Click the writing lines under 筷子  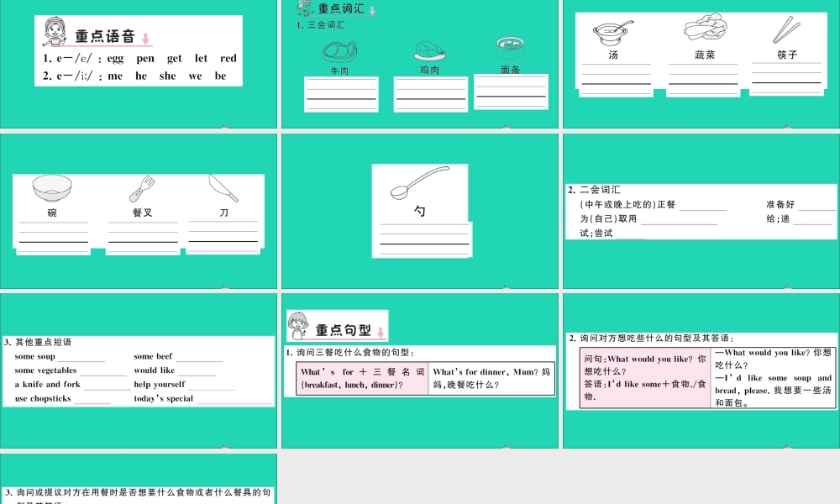pyautogui.click(x=786, y=77)
